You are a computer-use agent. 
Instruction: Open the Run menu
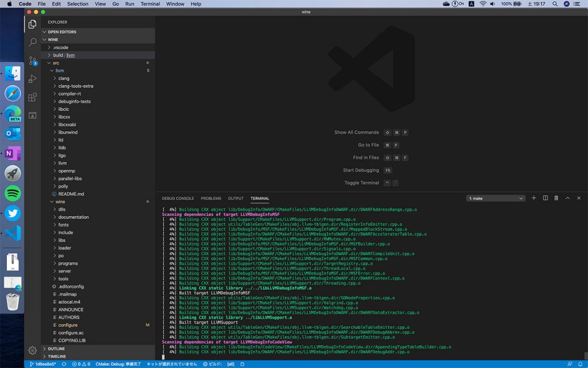tap(130, 4)
